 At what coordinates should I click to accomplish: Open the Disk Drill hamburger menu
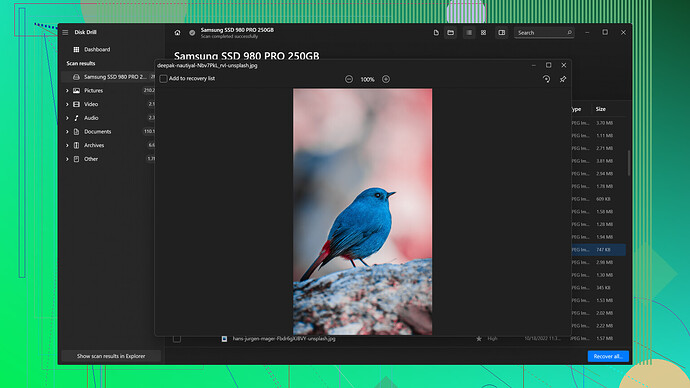pyautogui.click(x=65, y=32)
